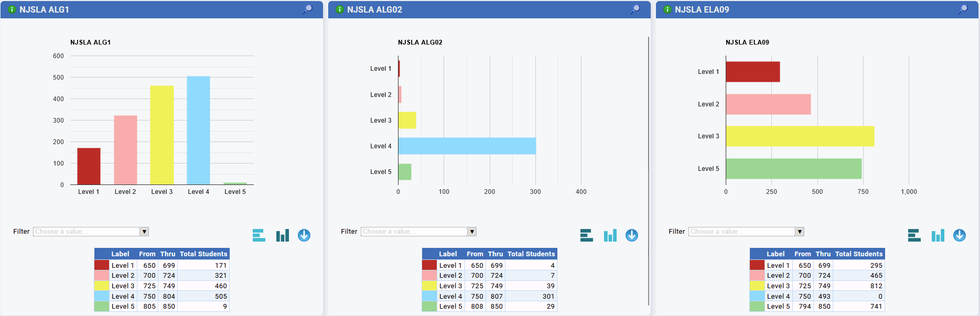
Task: Click the Label column header in ALG02 table
Action: click(448, 254)
